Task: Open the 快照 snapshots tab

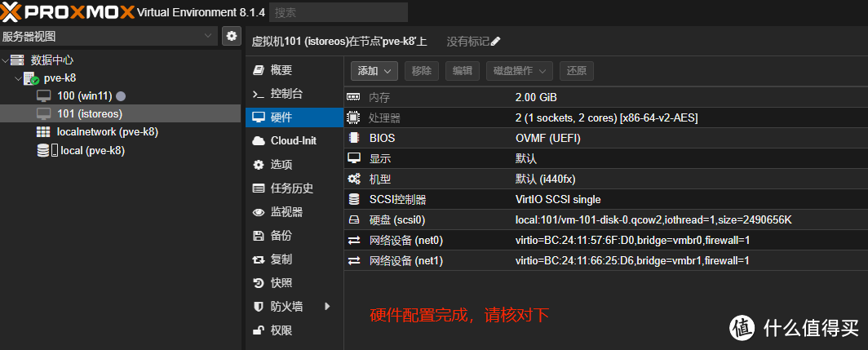Action: click(x=294, y=283)
